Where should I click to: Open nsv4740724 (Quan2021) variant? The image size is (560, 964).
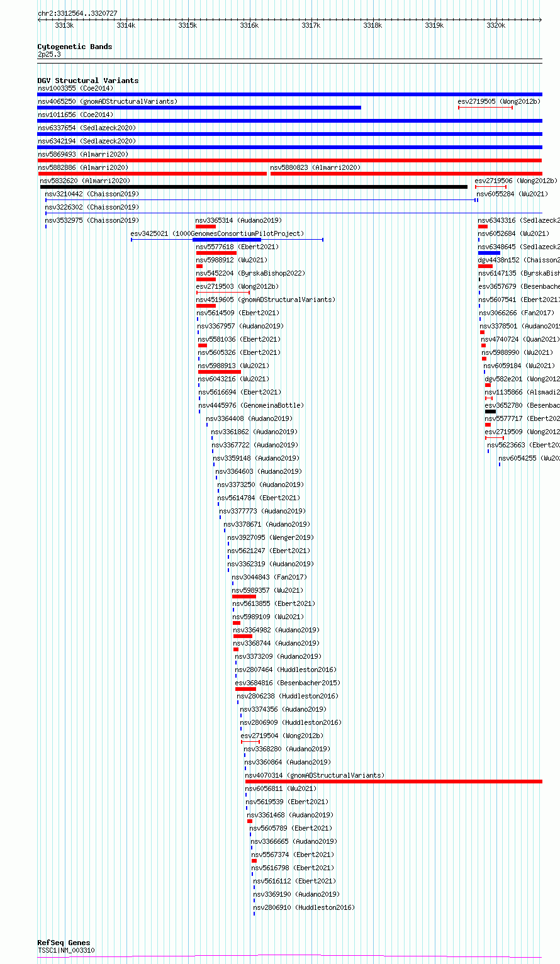click(520, 339)
